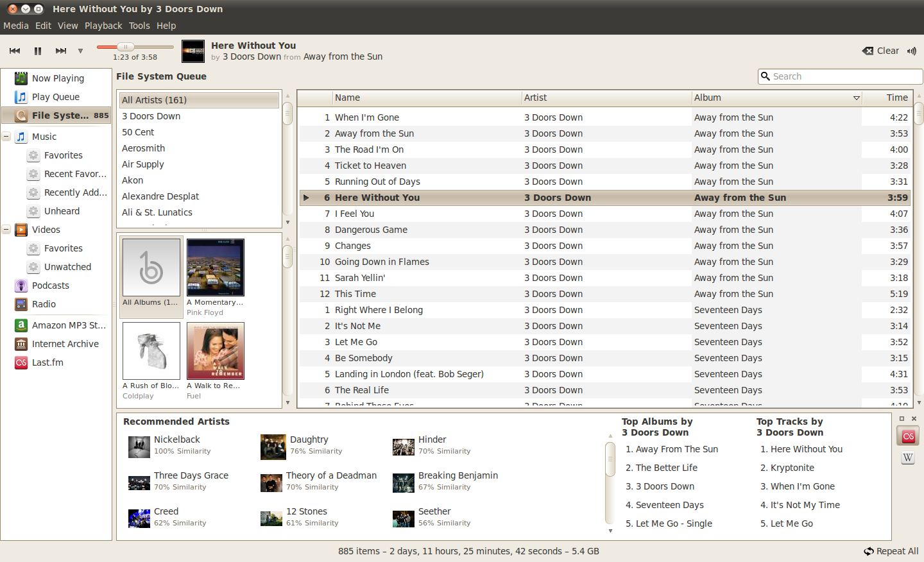
Task: Open the Edit menu
Action: coord(43,26)
